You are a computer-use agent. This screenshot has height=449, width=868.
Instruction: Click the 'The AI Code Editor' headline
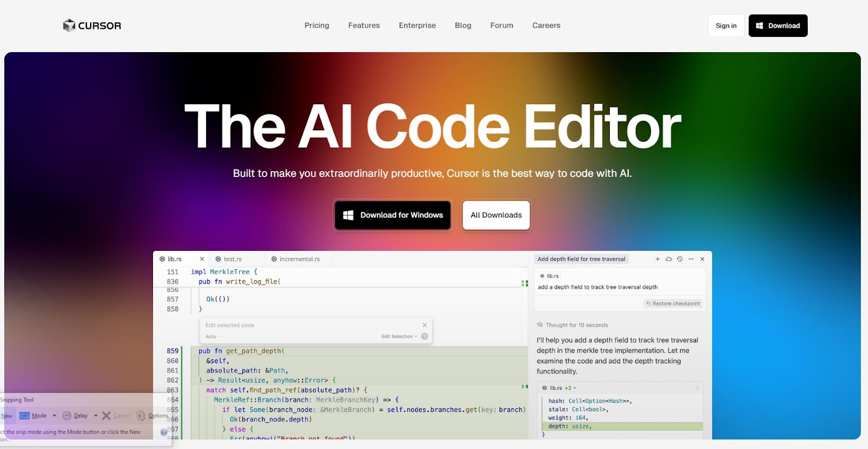(x=432, y=127)
